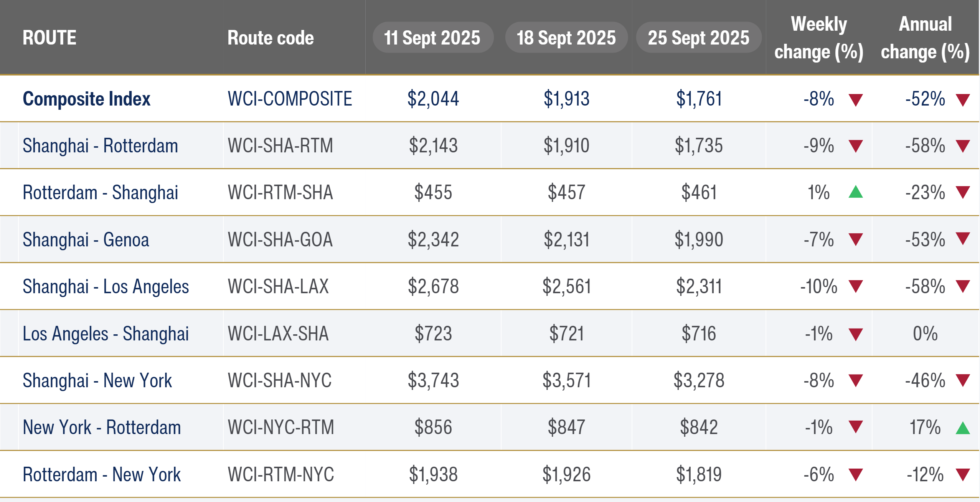Click the green up arrow for New York - Rotterdam annual change
The image size is (980, 502).
tap(962, 428)
